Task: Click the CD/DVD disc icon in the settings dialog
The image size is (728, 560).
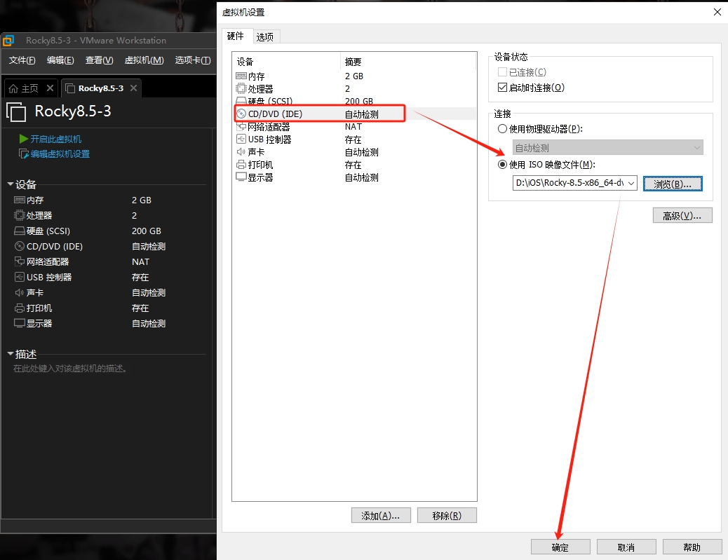Action: [241, 114]
